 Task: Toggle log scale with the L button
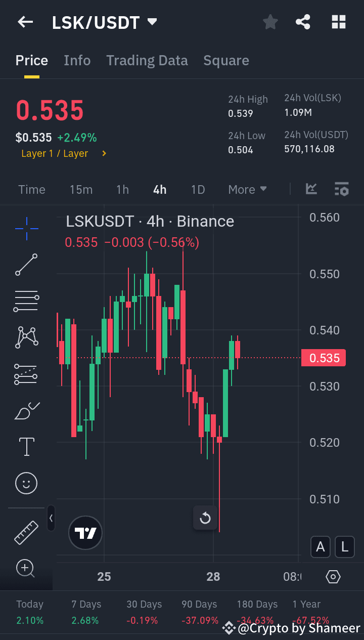pyautogui.click(x=344, y=547)
